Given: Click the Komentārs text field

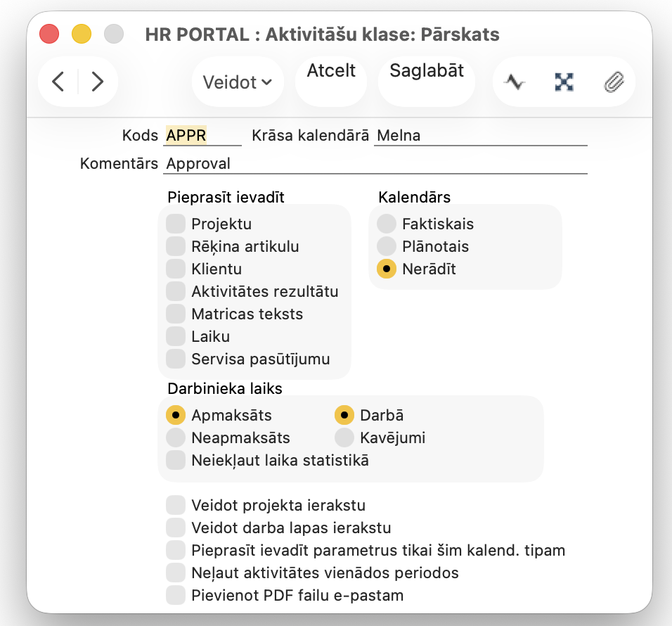Looking at the screenshot, I should [375, 164].
